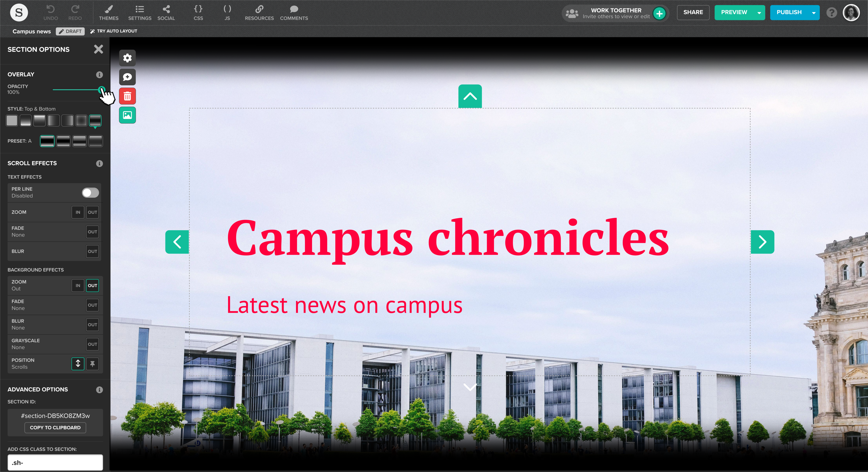Open section settings gear icon
Viewport: 868px width, 472px height.
coord(127,58)
